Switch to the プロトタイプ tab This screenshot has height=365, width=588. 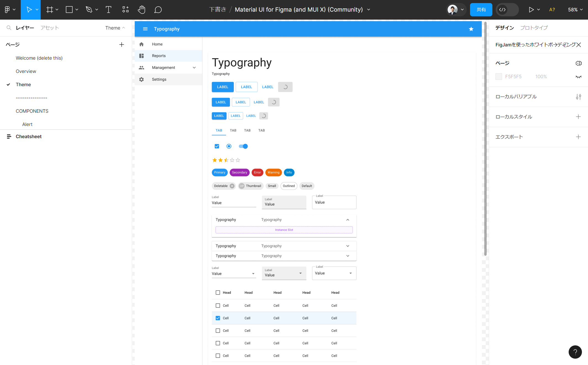click(x=534, y=28)
